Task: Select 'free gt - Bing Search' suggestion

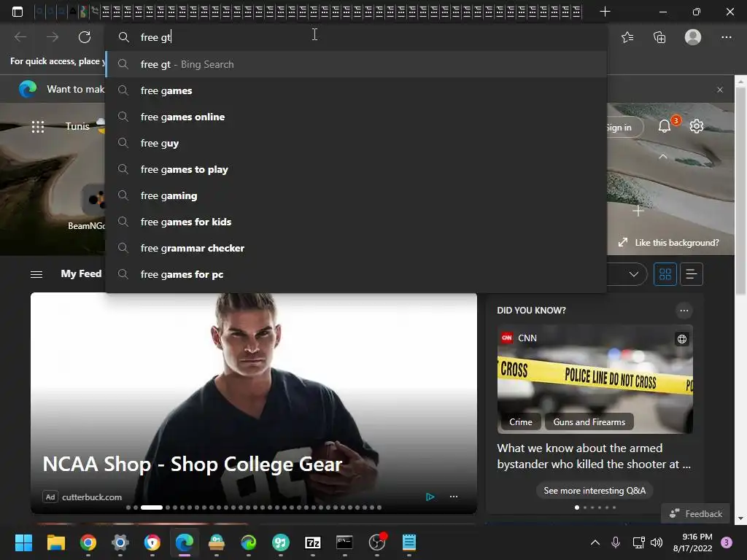Action: 356,64
